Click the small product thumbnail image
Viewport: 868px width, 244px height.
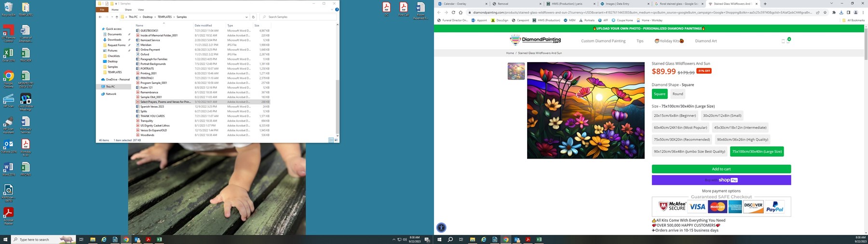tap(516, 71)
